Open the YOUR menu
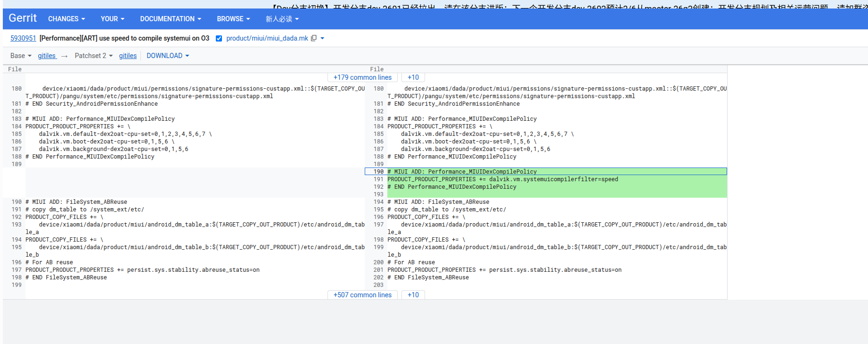 112,19
